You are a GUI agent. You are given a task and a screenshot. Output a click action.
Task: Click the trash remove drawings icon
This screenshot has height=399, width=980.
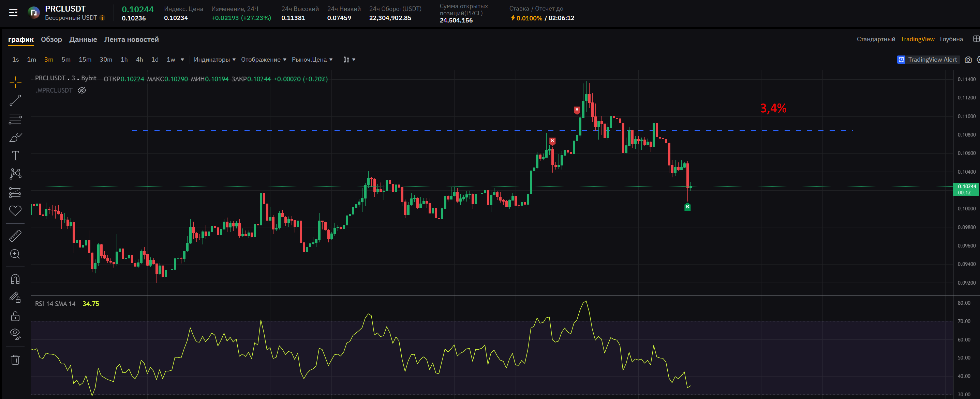(x=15, y=360)
